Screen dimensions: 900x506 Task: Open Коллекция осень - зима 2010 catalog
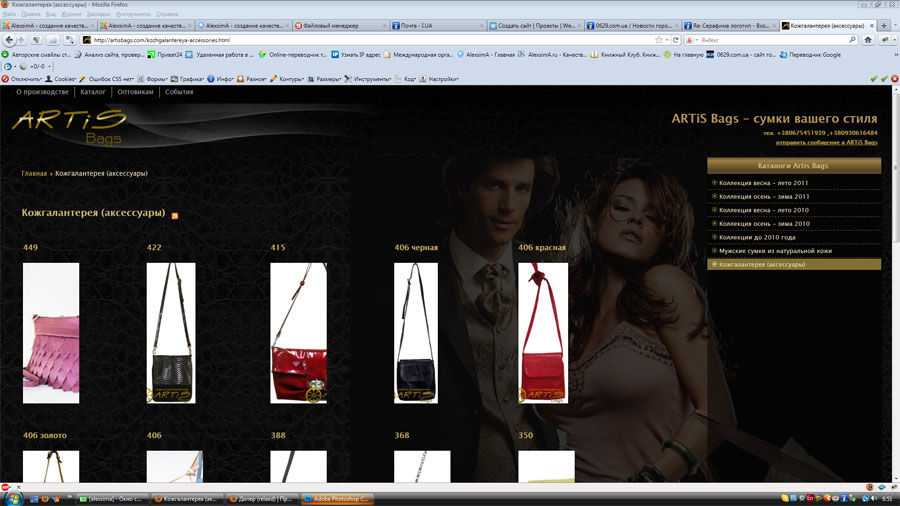764,224
